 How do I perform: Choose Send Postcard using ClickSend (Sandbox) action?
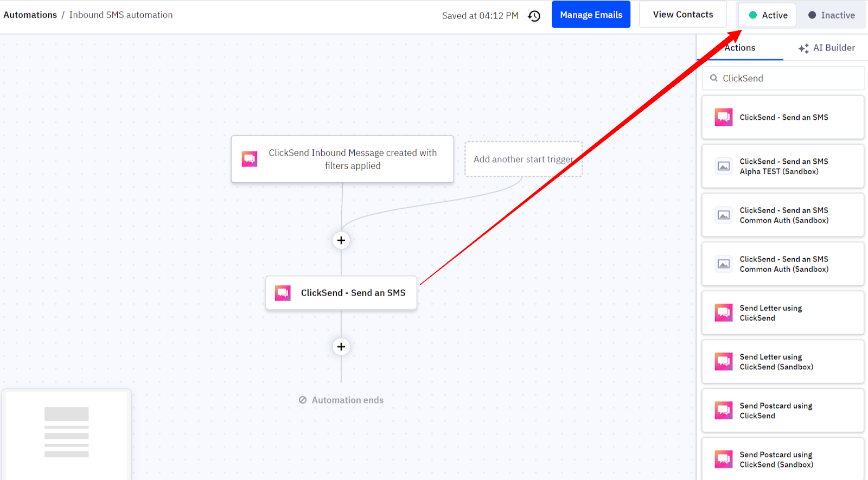(x=783, y=459)
